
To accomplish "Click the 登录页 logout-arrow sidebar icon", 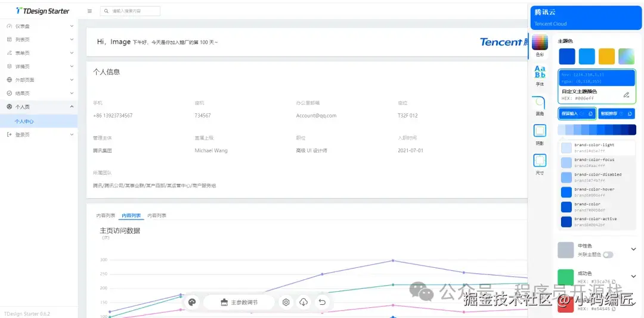I will 10,134.
